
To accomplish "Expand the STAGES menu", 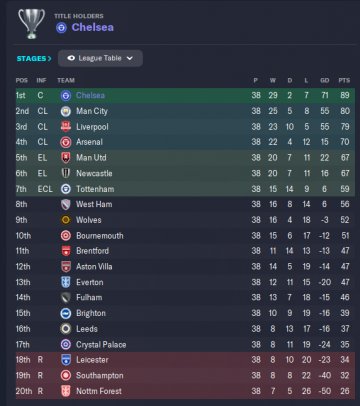I will pyautogui.click(x=34, y=59).
